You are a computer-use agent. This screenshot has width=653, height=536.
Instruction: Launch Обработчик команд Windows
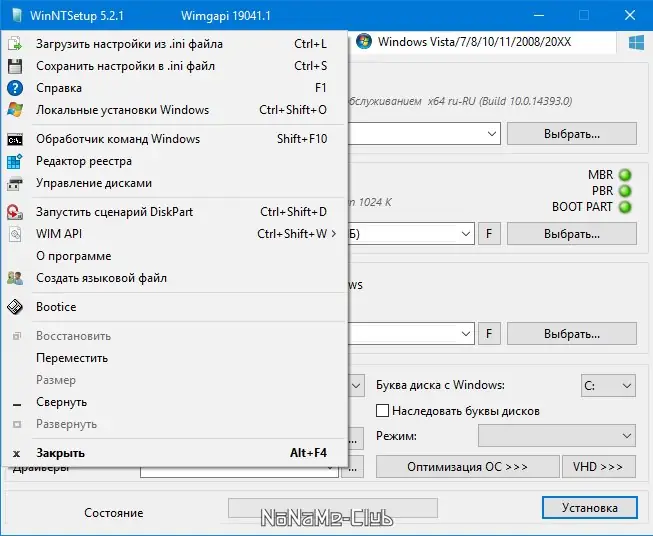click(x=174, y=139)
